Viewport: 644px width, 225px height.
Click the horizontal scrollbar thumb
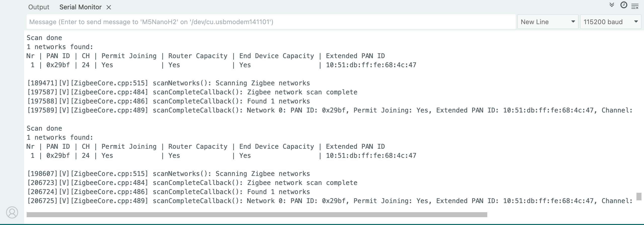pyautogui.click(x=257, y=215)
